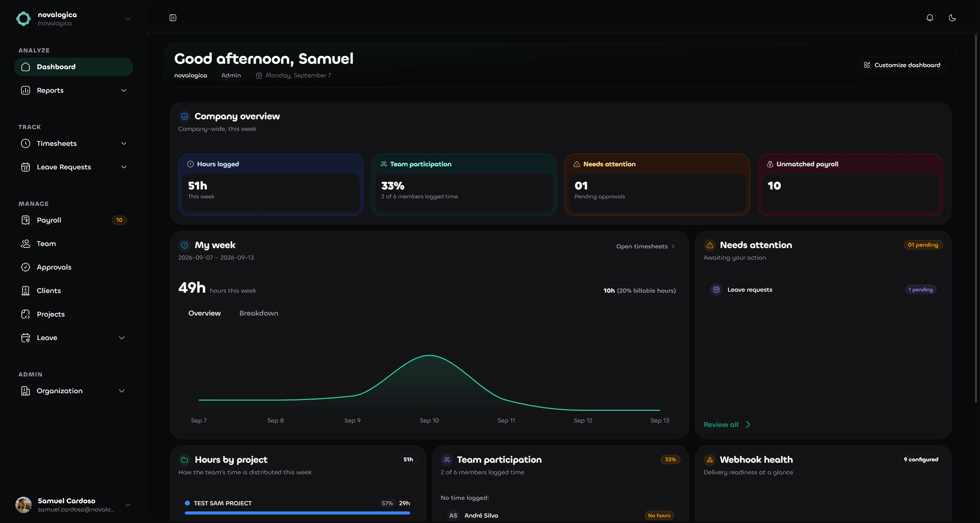The image size is (980, 523).
Task: Click the novalogica logo icon
Action: coord(24,19)
